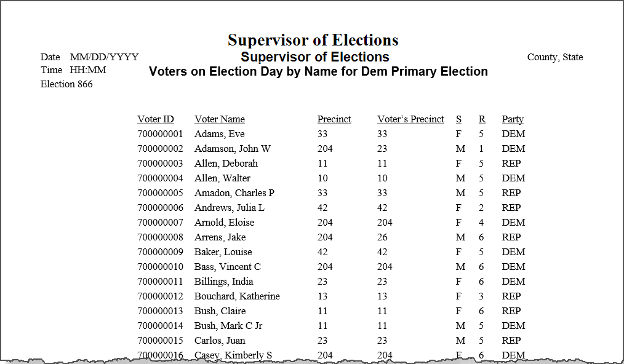Click the HH:MM time placeholder
The image size is (624, 364).
[88, 71]
